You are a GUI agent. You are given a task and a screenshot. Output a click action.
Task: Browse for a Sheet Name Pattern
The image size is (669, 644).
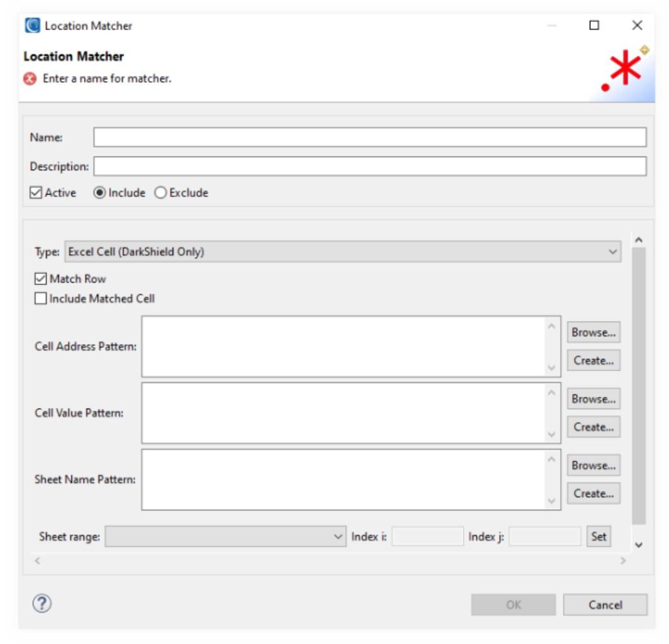pos(592,465)
